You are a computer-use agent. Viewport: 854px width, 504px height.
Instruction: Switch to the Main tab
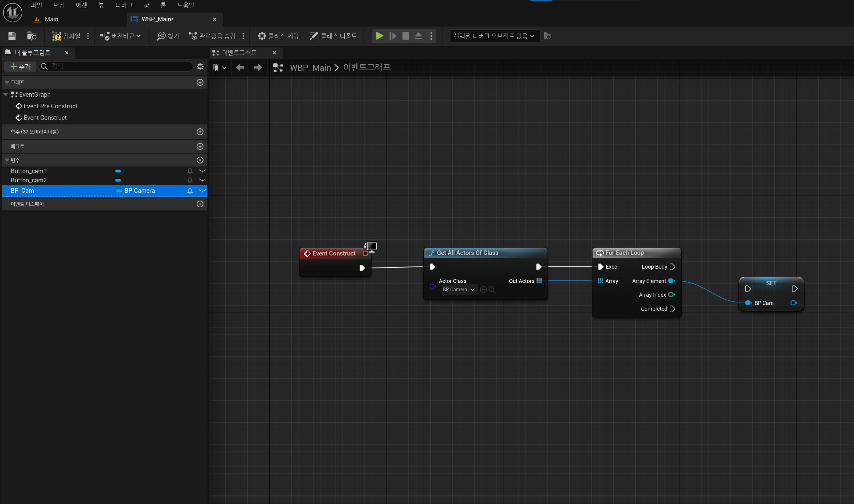point(51,19)
